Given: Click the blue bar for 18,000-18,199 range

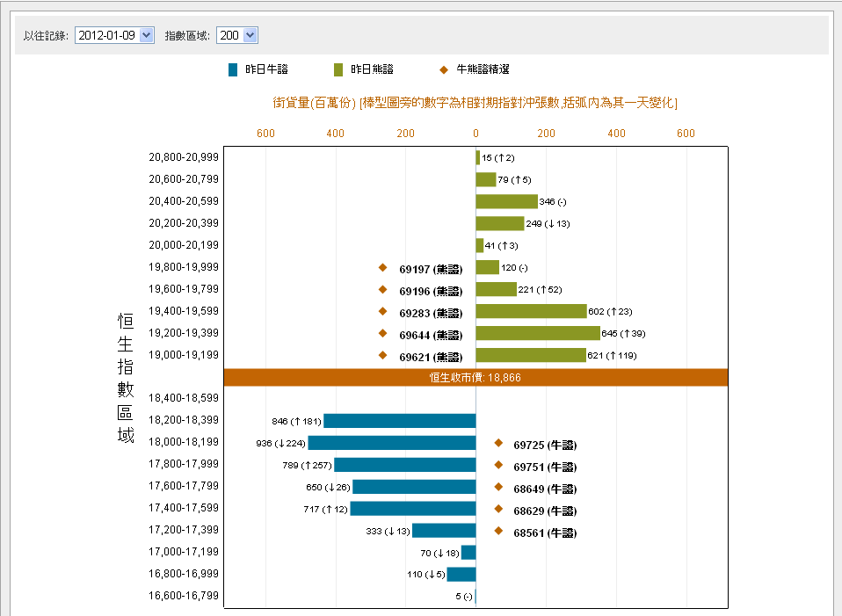Looking at the screenshot, I should tap(392, 443).
